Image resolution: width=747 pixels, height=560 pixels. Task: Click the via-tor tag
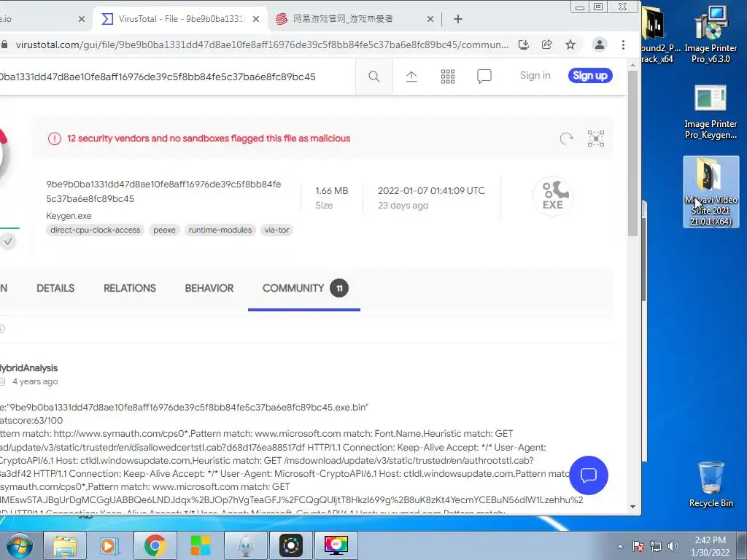(x=276, y=230)
